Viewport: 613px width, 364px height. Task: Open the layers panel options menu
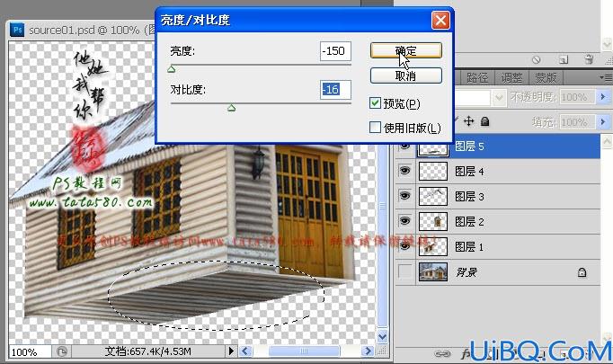pyautogui.click(x=606, y=77)
